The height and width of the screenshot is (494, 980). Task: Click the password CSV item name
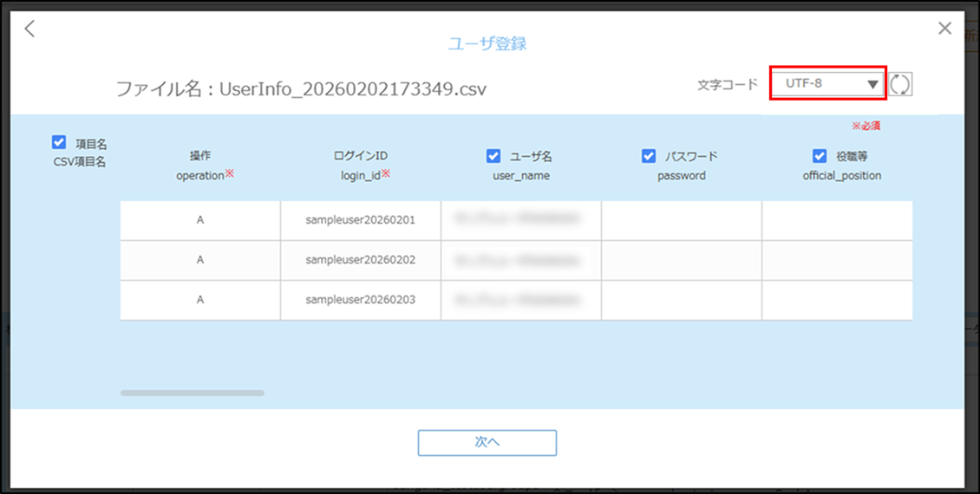coord(682,176)
